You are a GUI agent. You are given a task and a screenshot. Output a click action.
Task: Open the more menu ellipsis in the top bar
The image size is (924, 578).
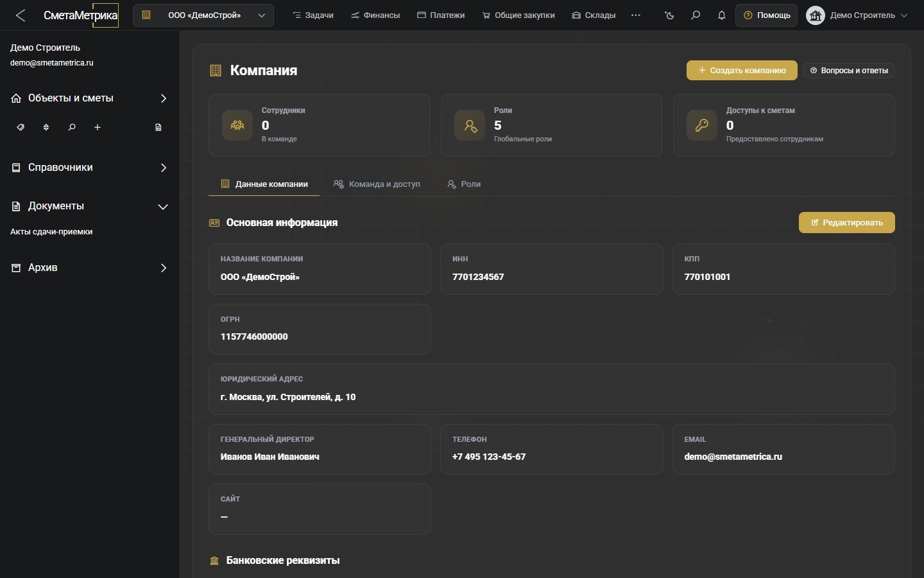(636, 15)
